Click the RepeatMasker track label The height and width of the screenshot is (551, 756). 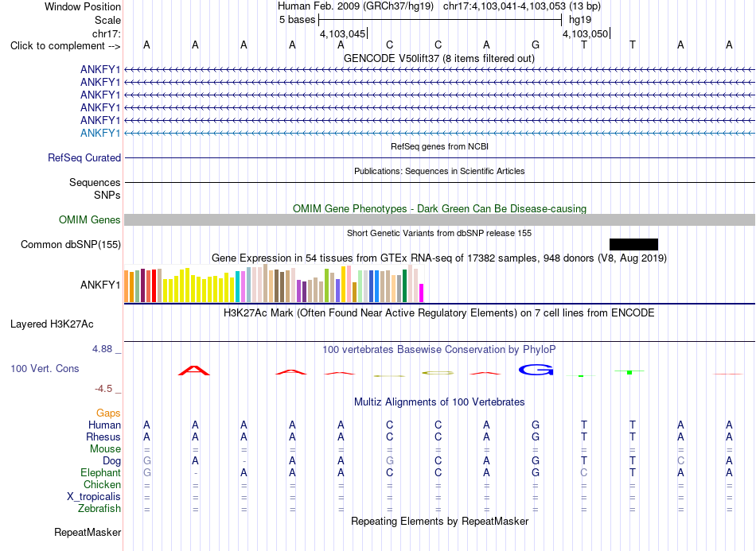tap(88, 532)
